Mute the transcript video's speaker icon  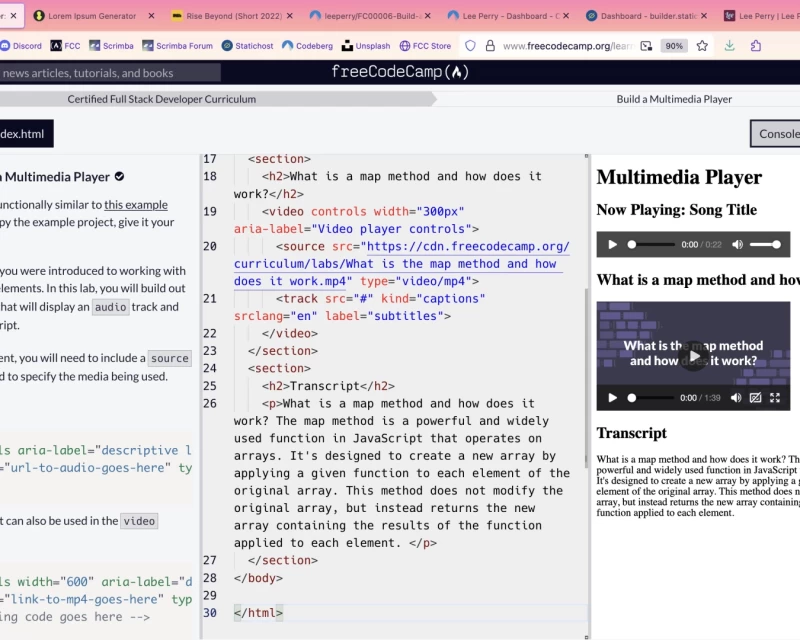pos(737,398)
